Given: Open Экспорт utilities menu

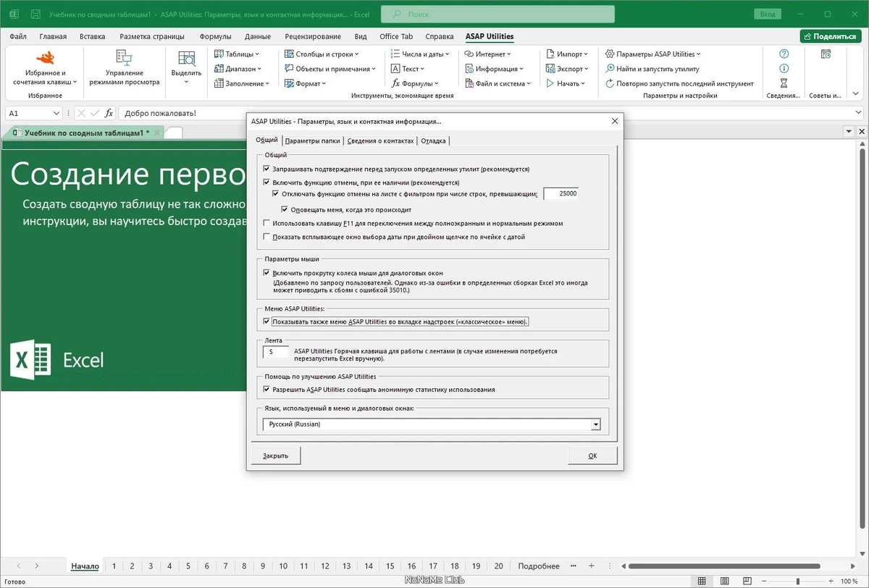Looking at the screenshot, I should click(568, 69).
